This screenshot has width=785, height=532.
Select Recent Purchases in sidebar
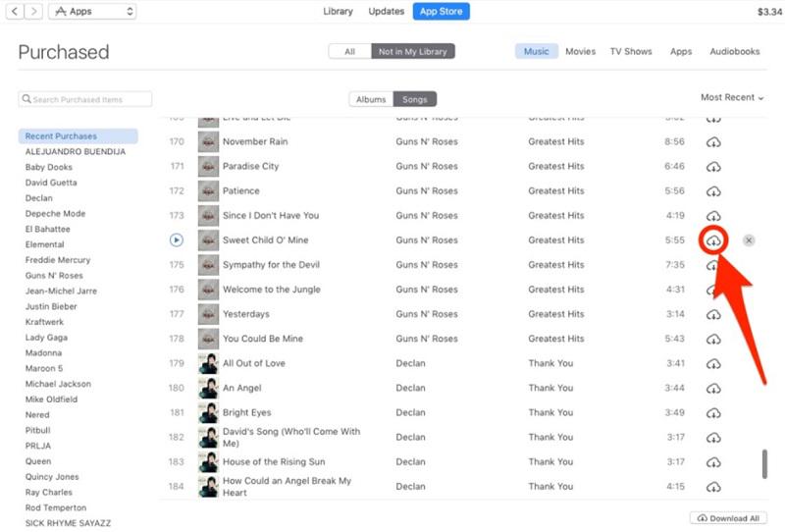(x=78, y=135)
